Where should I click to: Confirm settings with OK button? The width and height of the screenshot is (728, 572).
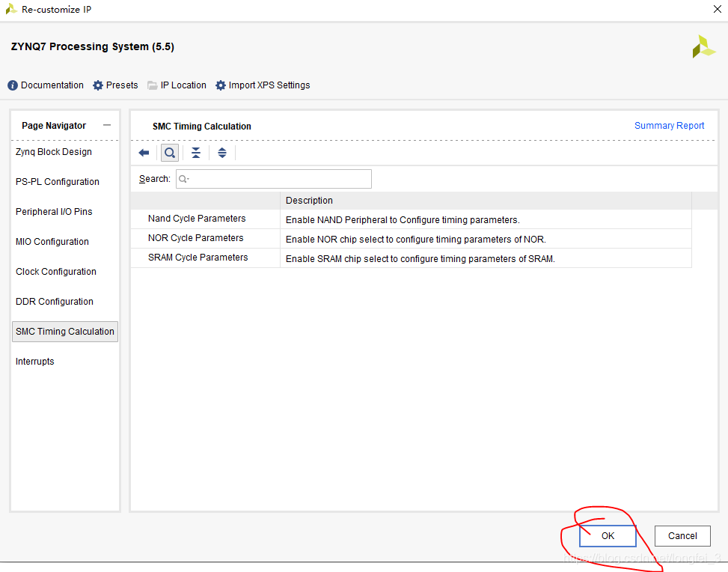(608, 536)
